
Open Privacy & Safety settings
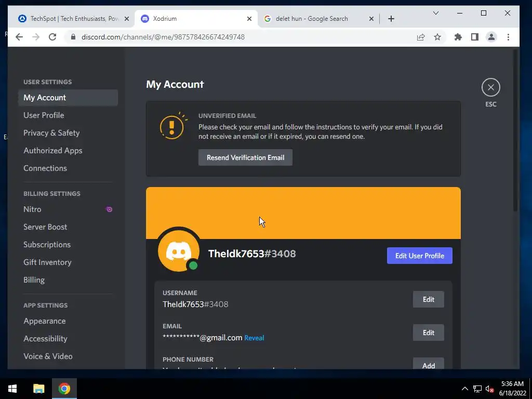pyautogui.click(x=68, y=133)
